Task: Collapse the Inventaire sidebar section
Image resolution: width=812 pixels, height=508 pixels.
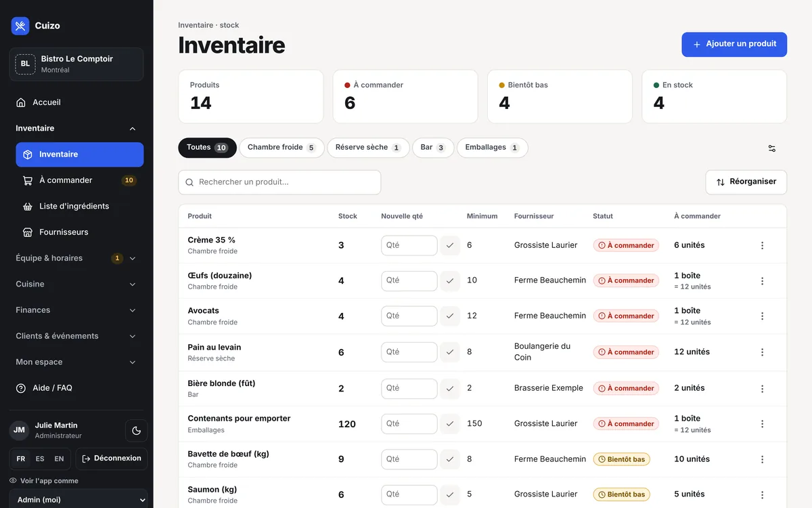Action: pos(76,129)
